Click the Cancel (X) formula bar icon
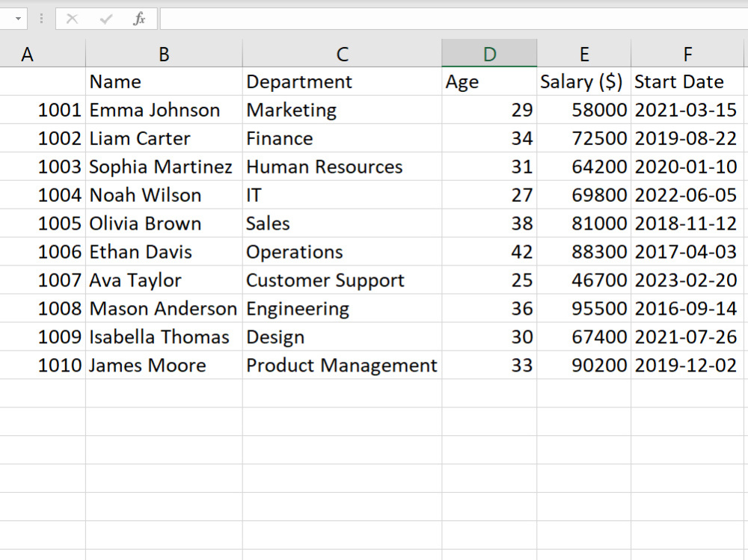This screenshot has height=560, width=748. (x=72, y=19)
